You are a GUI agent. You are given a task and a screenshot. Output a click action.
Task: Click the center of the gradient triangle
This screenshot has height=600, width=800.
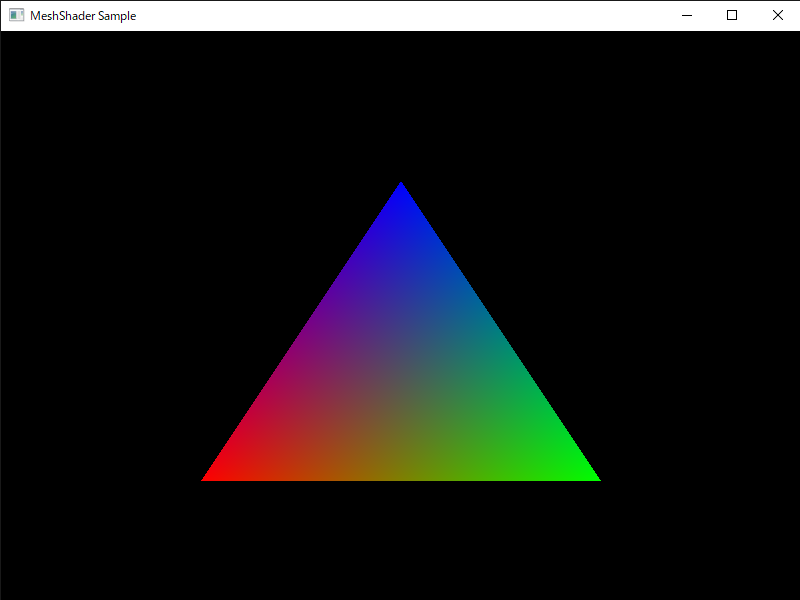(x=401, y=380)
